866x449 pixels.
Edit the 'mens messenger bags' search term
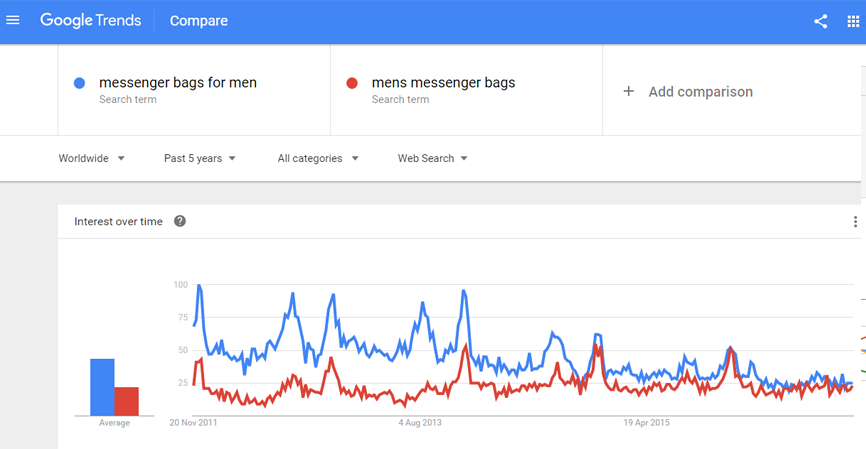pos(443,83)
